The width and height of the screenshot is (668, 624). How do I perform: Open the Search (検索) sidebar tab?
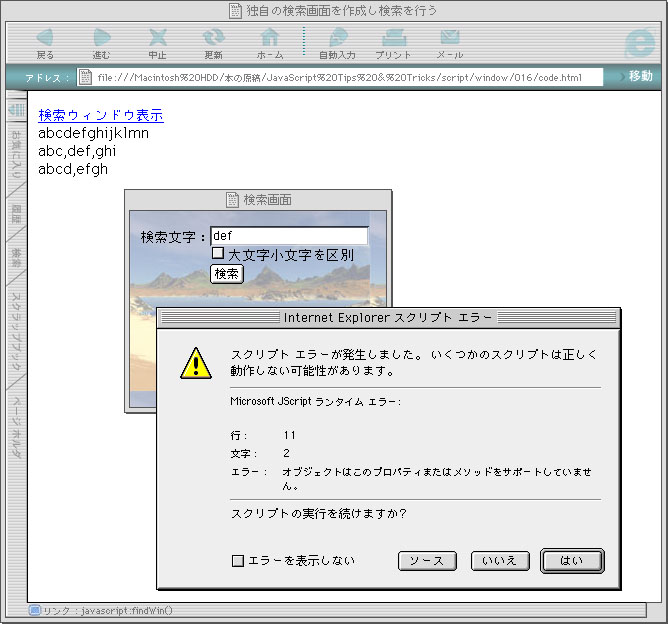[16, 258]
